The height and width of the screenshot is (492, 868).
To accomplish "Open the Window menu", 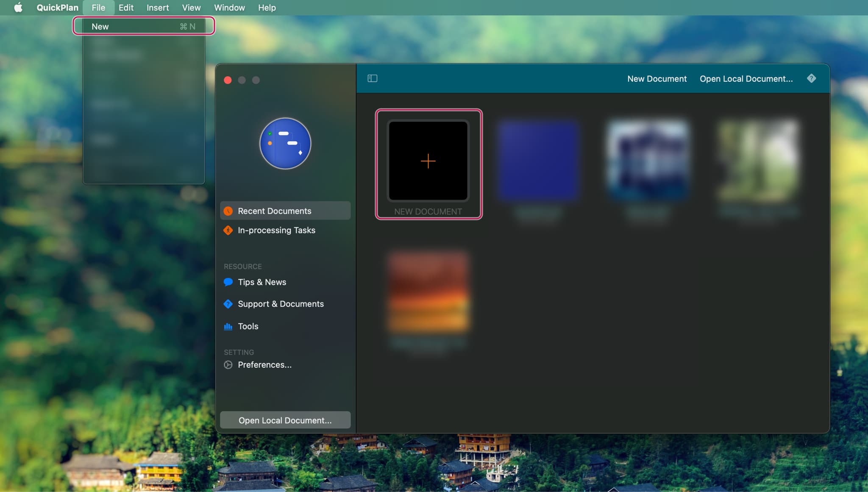I will click(229, 8).
